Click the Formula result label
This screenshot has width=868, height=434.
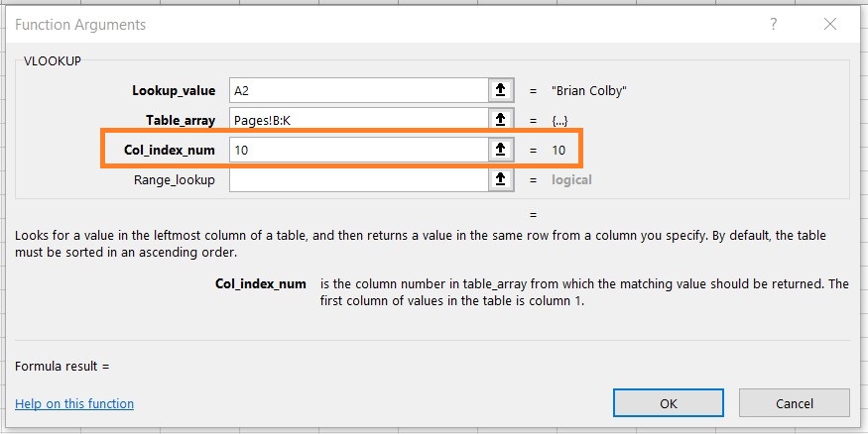62,366
